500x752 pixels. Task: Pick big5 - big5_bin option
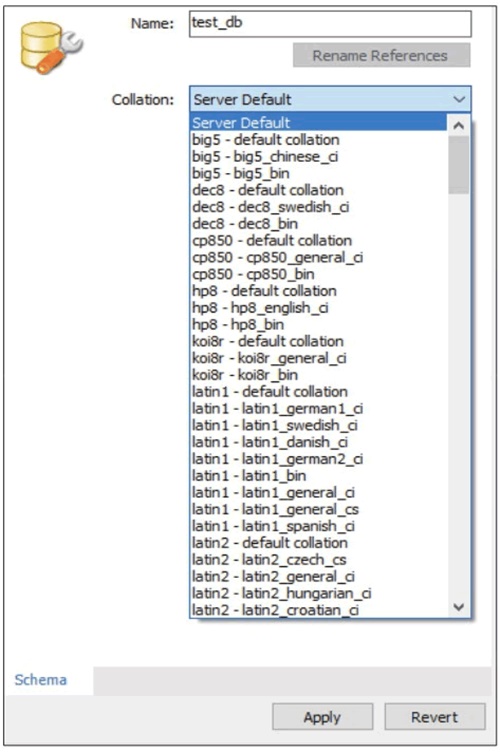point(318,173)
